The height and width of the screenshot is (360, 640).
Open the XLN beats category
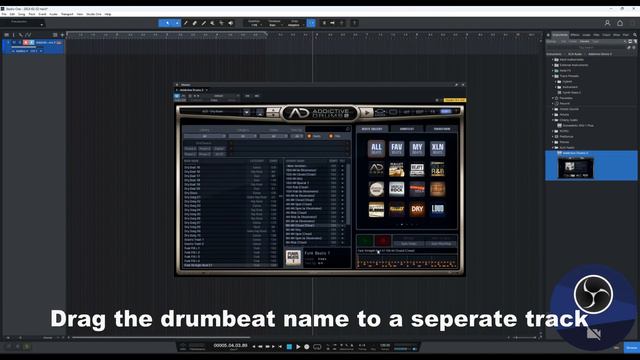coord(437,149)
